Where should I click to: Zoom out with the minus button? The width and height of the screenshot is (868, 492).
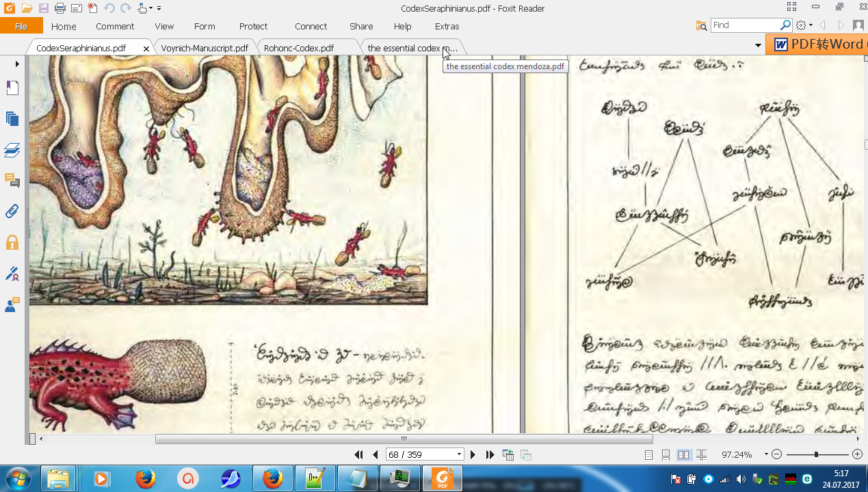point(776,454)
